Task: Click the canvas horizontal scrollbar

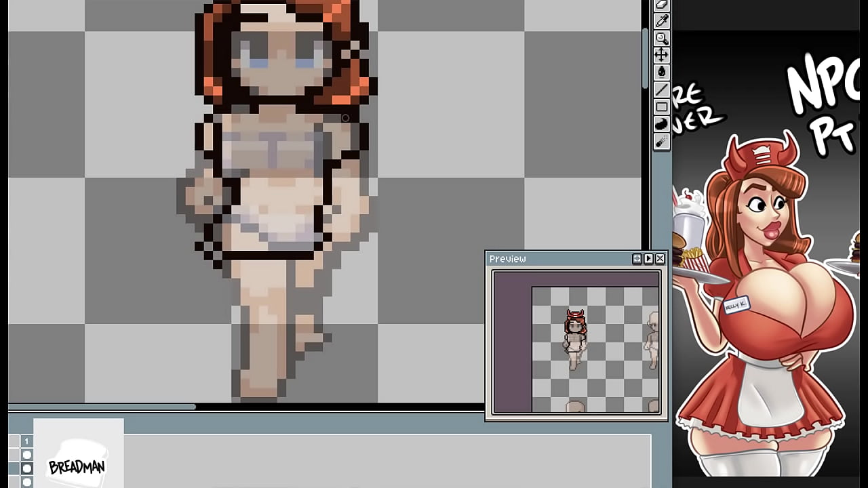Action: point(102,407)
